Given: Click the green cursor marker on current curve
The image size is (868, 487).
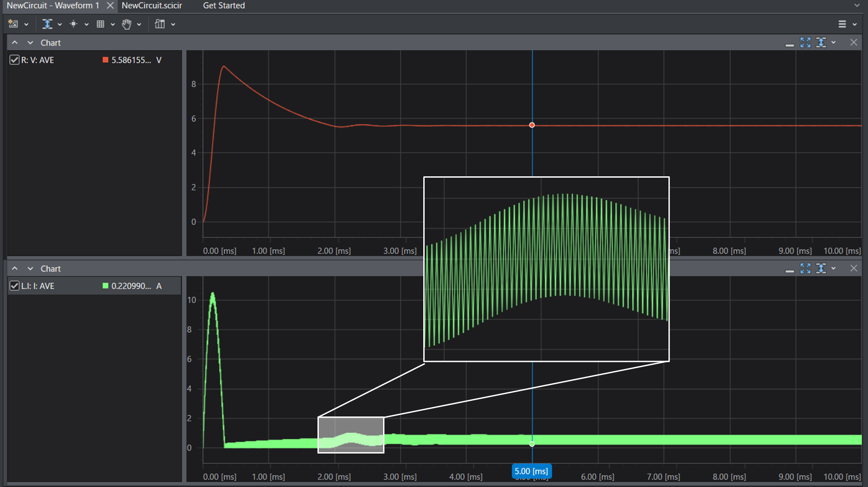Looking at the screenshot, I should pyautogui.click(x=532, y=444).
